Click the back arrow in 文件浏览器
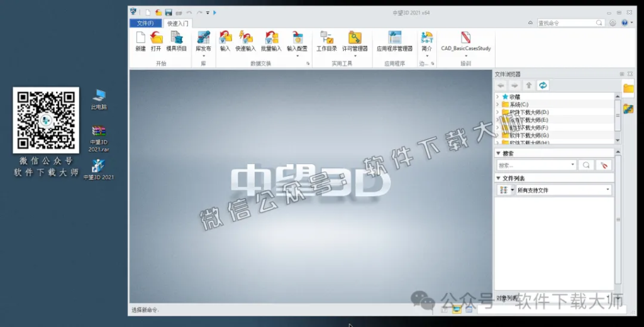This screenshot has height=327, width=644. point(501,86)
